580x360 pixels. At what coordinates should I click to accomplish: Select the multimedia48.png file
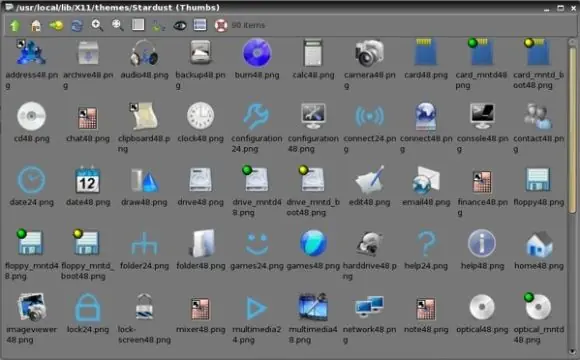point(313,307)
